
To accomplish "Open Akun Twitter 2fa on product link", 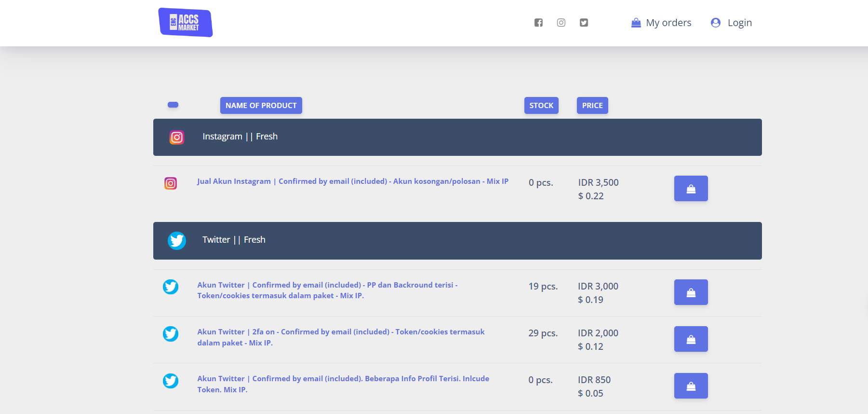I will 341,337.
